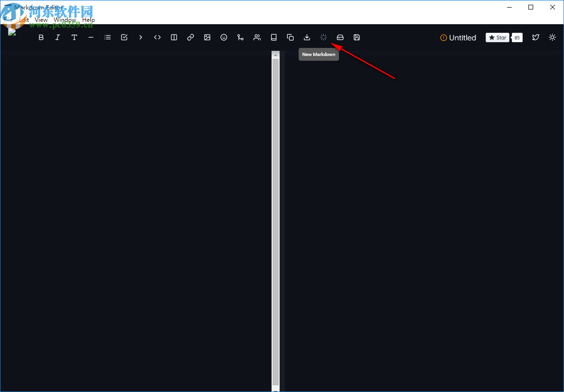Open the emoji picker

pyautogui.click(x=224, y=37)
